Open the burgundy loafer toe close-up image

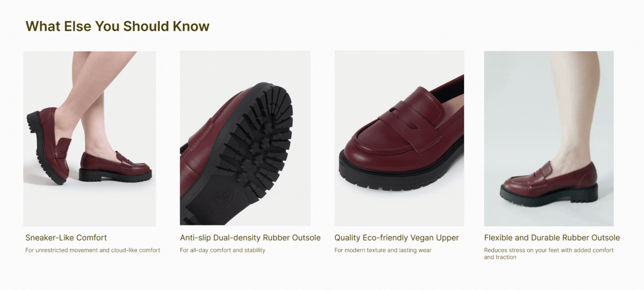tap(399, 138)
